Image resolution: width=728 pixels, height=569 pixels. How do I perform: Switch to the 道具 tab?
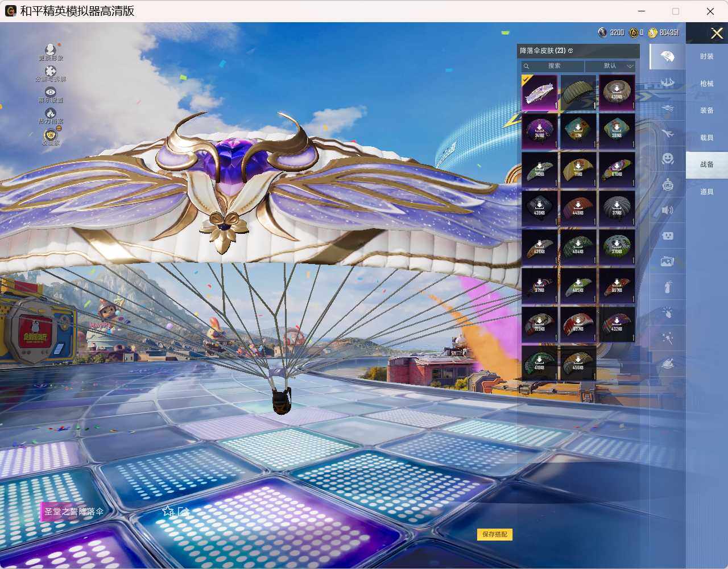point(707,192)
